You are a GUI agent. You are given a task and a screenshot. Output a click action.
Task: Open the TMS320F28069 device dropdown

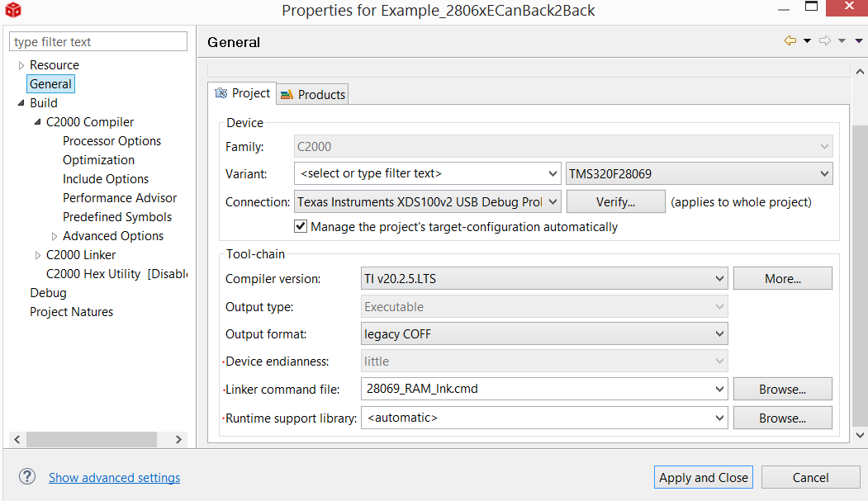pyautogui.click(x=700, y=173)
